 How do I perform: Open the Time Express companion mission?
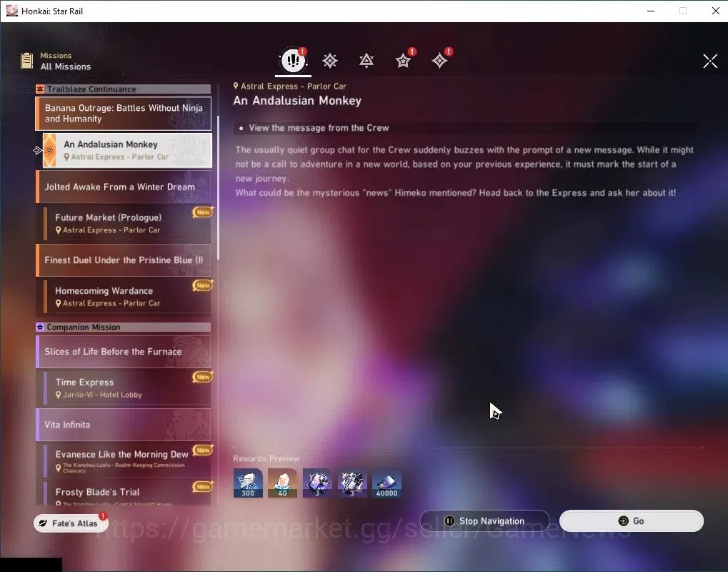tap(127, 388)
